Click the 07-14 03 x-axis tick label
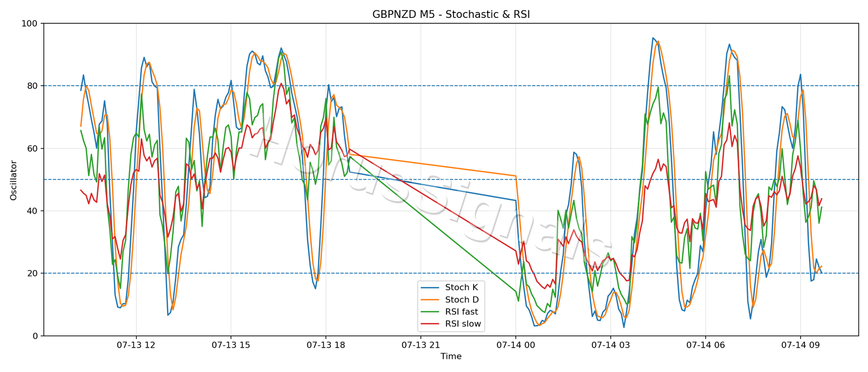 click(610, 345)
